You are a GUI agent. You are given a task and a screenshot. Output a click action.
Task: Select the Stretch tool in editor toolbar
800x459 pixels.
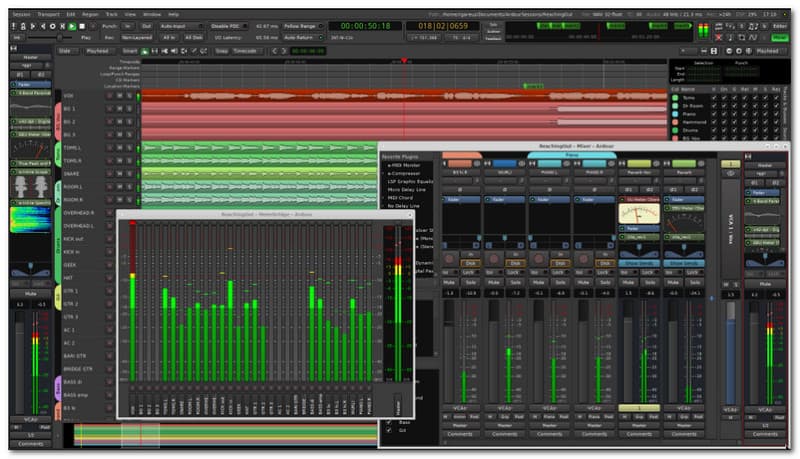click(184, 51)
